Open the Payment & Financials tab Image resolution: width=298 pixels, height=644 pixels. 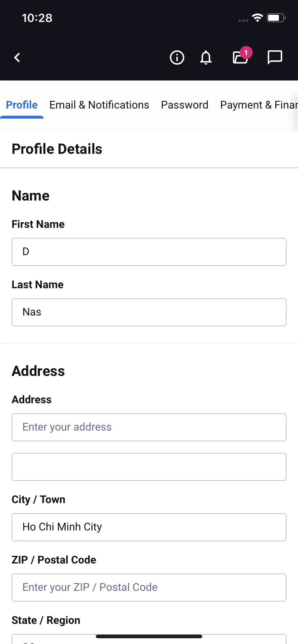pos(259,105)
